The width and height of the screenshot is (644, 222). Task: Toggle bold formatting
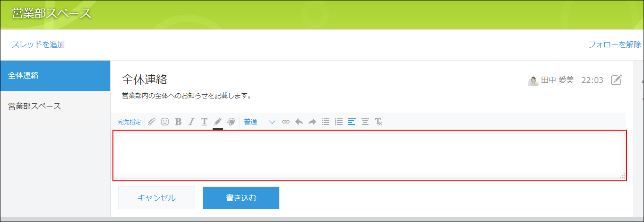[x=178, y=122]
